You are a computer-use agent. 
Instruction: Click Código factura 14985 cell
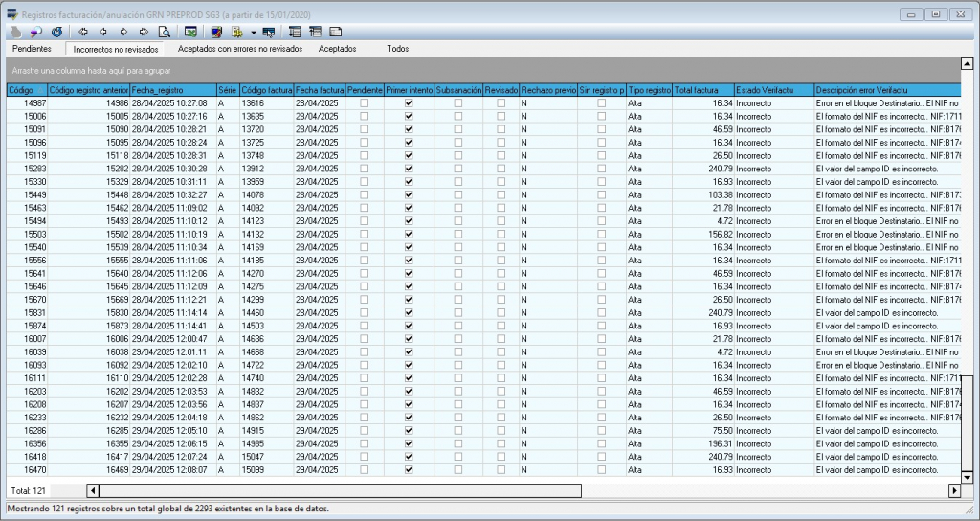(267, 443)
